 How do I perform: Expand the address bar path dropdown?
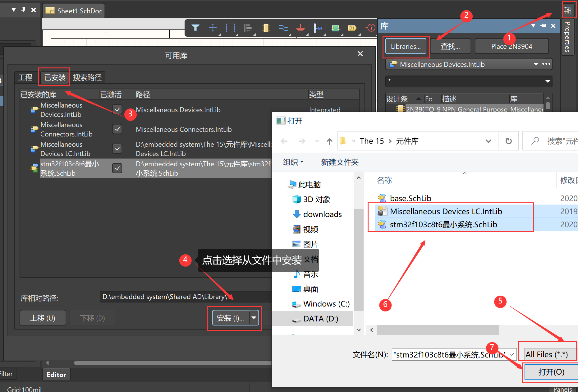pos(489,141)
